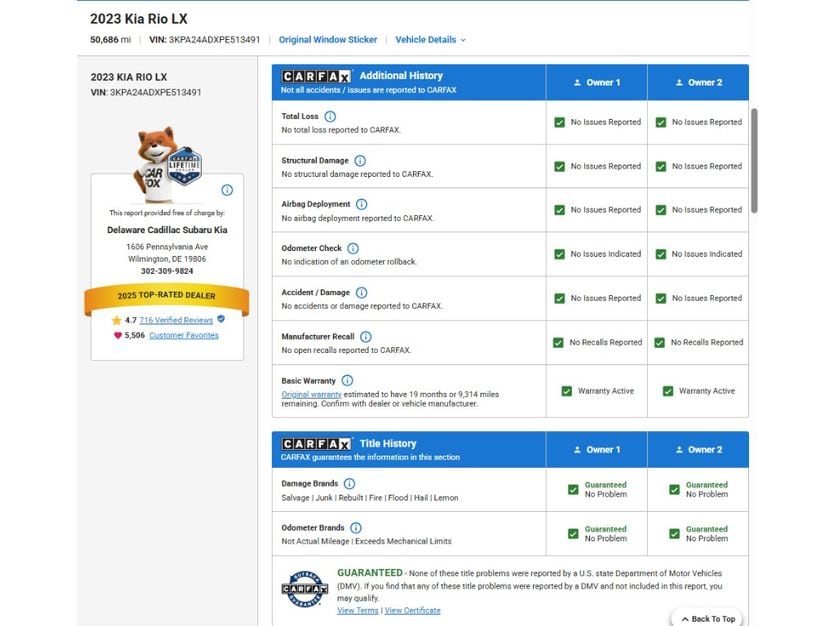This screenshot has height=626, width=835.
Task: Open the Accident / Damage info icon
Action: [x=362, y=292]
